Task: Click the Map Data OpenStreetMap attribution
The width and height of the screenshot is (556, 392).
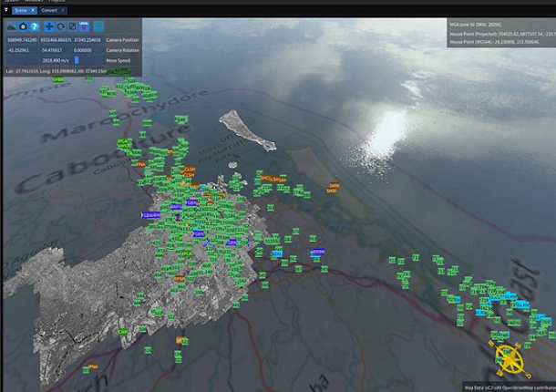Action: (510, 387)
